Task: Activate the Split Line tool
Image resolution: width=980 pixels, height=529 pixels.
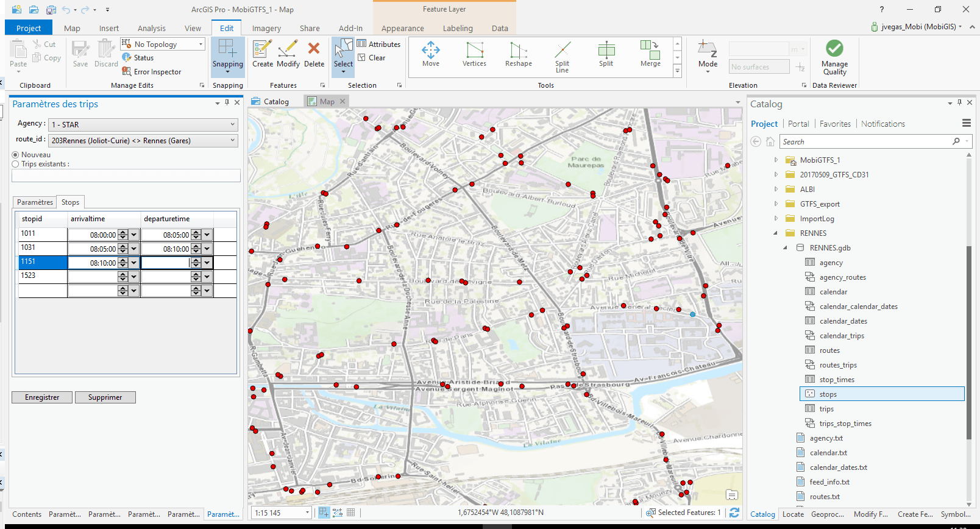Action: click(x=562, y=56)
